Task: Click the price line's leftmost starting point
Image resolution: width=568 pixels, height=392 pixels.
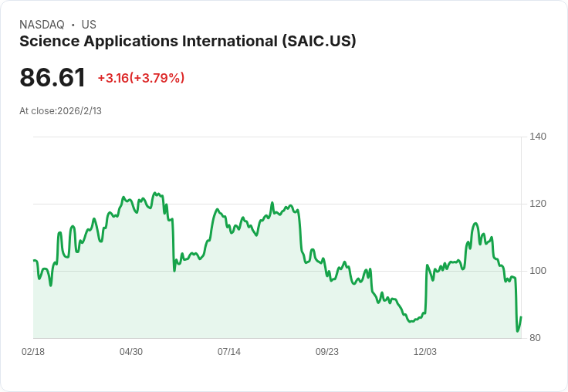Action: 34,261
